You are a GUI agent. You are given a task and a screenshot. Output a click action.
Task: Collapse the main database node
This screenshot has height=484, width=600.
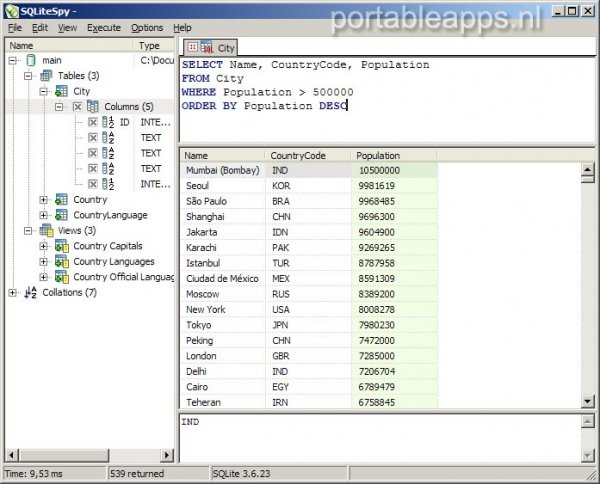[13, 60]
